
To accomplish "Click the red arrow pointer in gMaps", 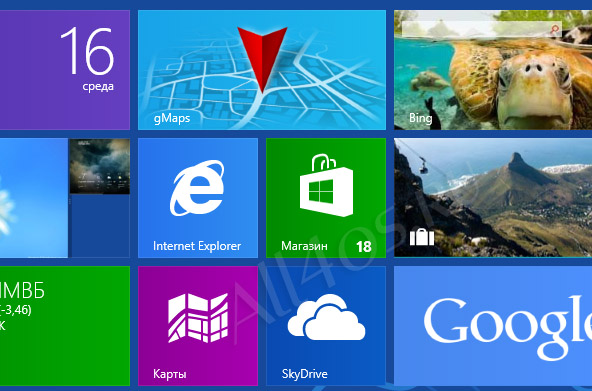I will coord(262,60).
